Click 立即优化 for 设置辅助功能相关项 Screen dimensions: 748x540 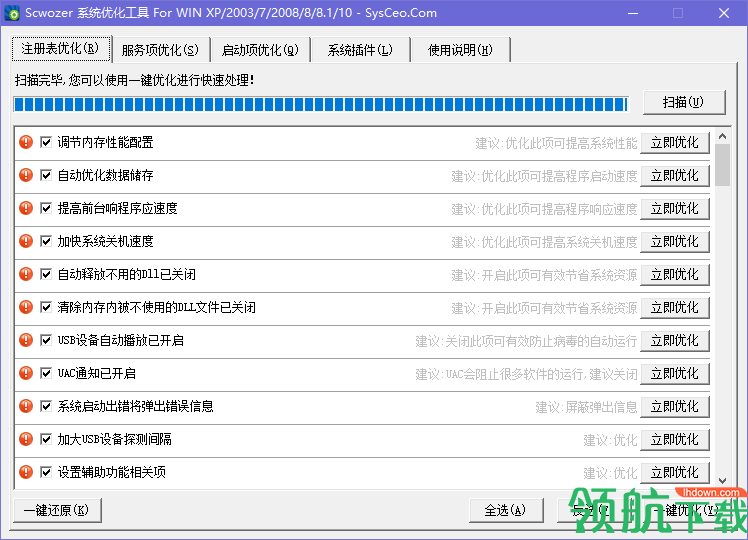pyautogui.click(x=675, y=473)
